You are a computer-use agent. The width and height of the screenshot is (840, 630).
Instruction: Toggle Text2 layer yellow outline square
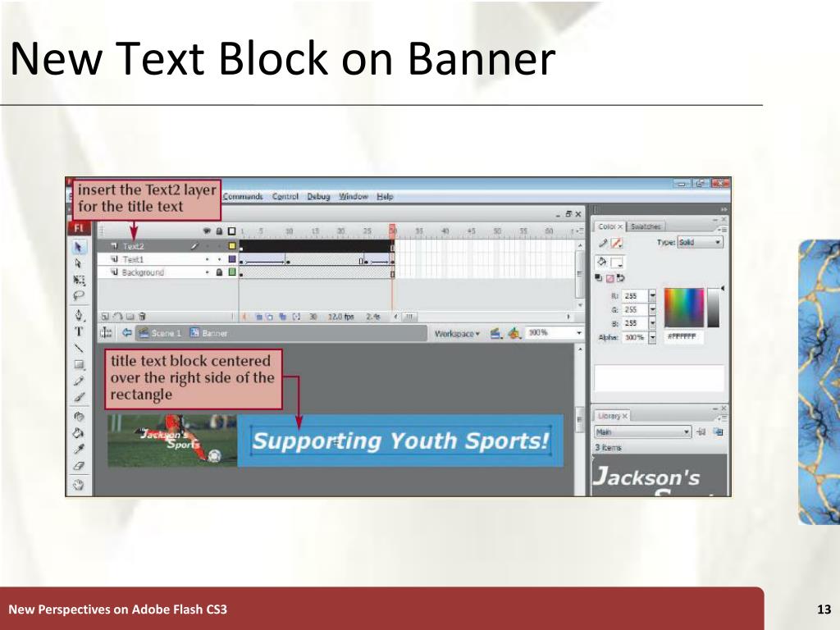232,246
